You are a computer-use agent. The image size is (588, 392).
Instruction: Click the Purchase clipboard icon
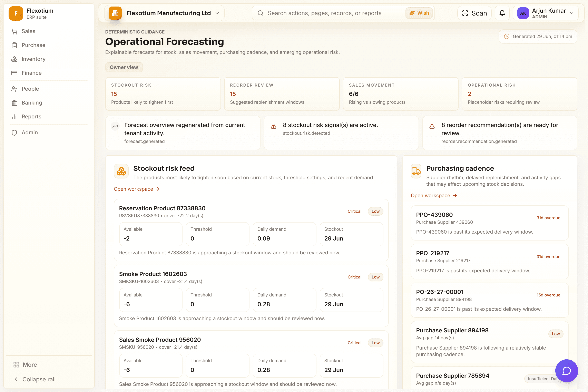coord(14,45)
